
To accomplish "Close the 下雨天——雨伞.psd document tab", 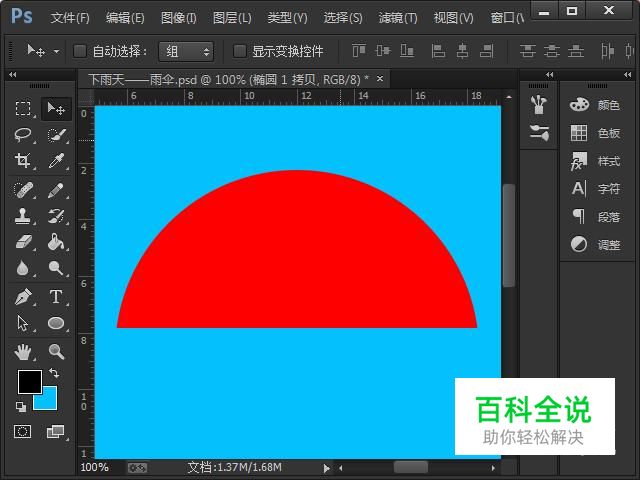I will coord(380,78).
